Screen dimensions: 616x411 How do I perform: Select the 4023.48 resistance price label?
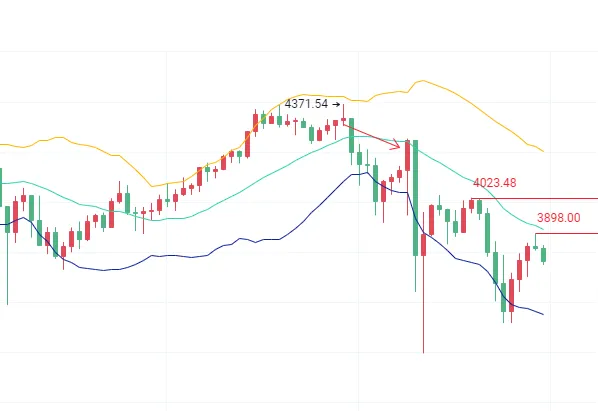[x=494, y=182]
